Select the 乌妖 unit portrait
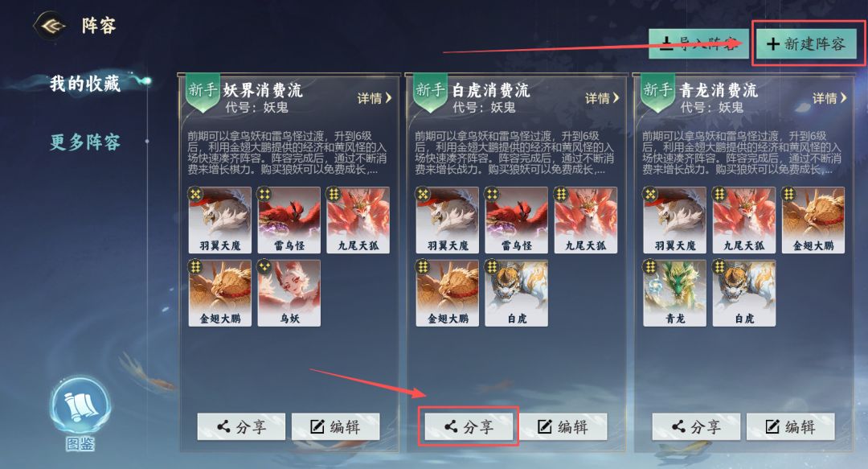 (x=289, y=293)
